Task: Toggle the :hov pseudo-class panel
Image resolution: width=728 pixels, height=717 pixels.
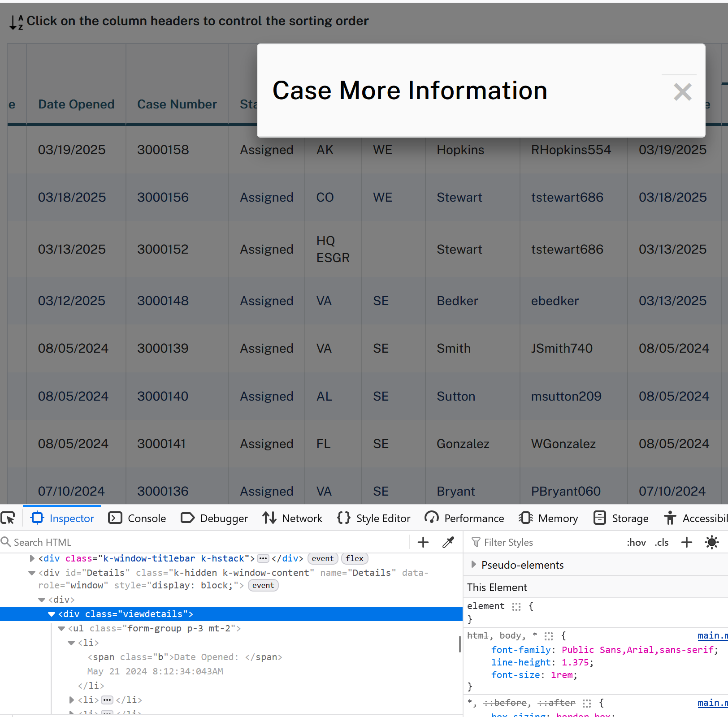Action: click(636, 542)
